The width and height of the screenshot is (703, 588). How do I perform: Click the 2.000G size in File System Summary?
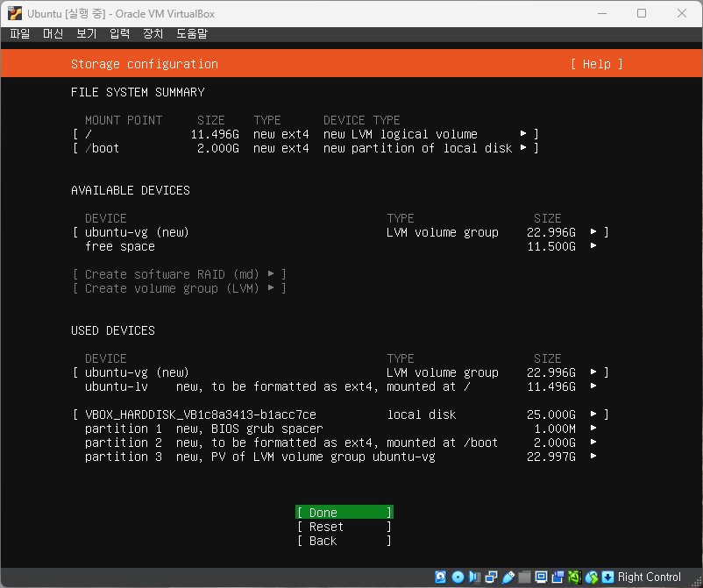tap(218, 148)
